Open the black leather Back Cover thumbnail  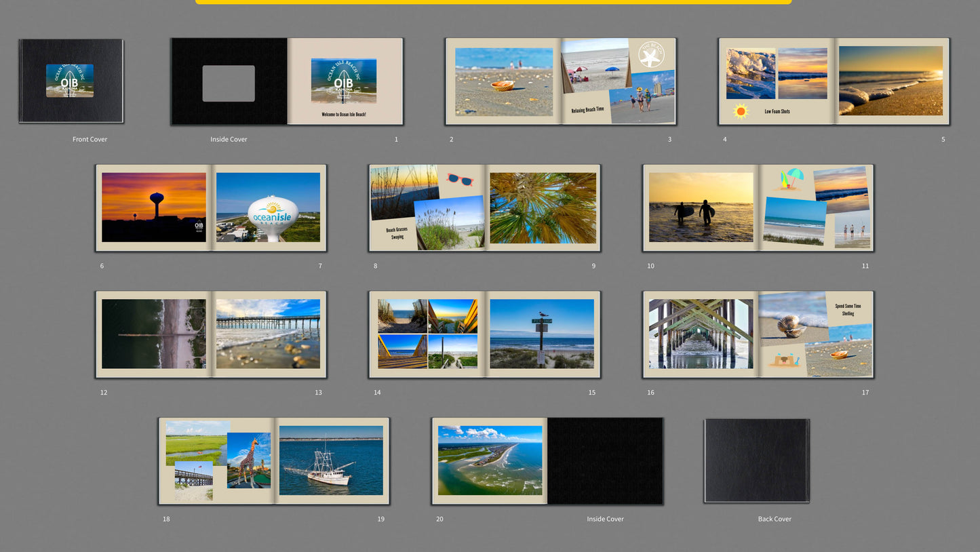[x=756, y=460]
